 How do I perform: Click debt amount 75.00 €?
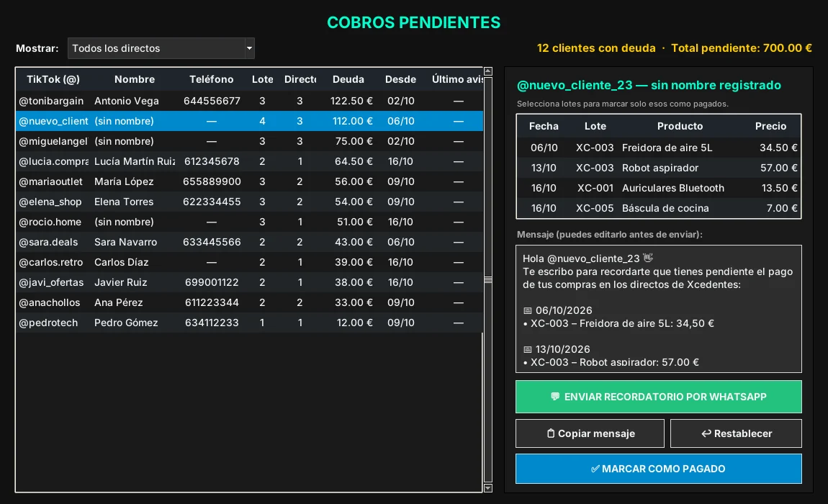354,141
